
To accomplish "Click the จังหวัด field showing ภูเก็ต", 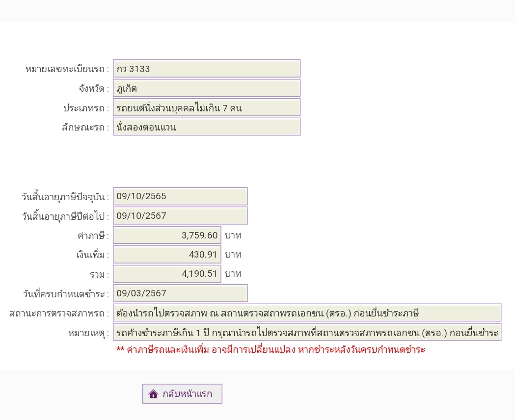I will (x=207, y=88).
